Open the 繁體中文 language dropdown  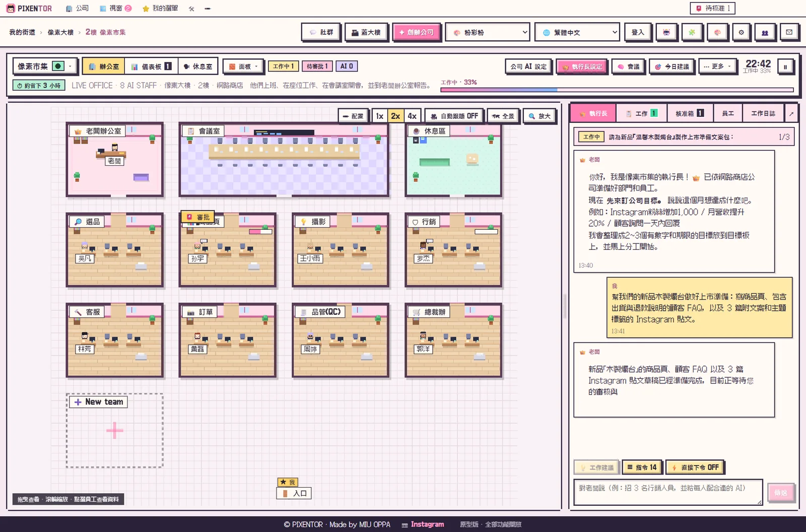pos(577,32)
